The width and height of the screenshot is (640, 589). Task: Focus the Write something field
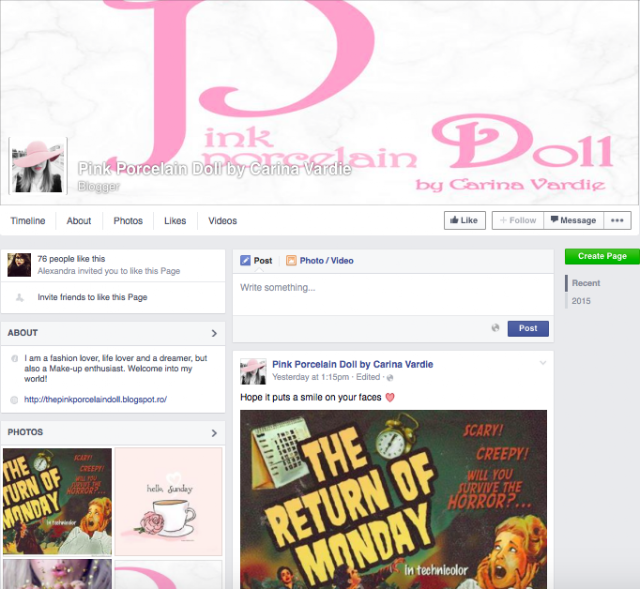(393, 294)
